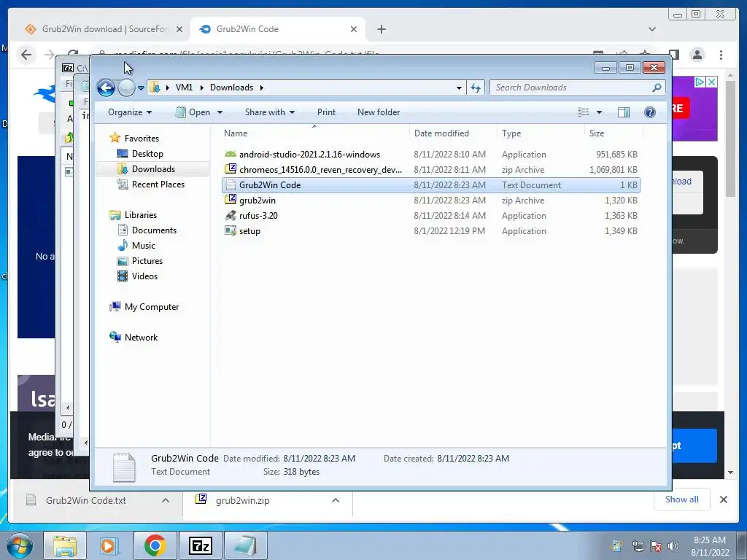Select the setup application icon
747x560 pixels.
(x=231, y=231)
